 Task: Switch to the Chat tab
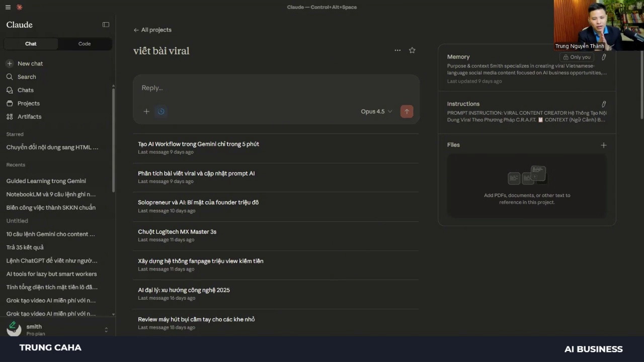(31, 44)
